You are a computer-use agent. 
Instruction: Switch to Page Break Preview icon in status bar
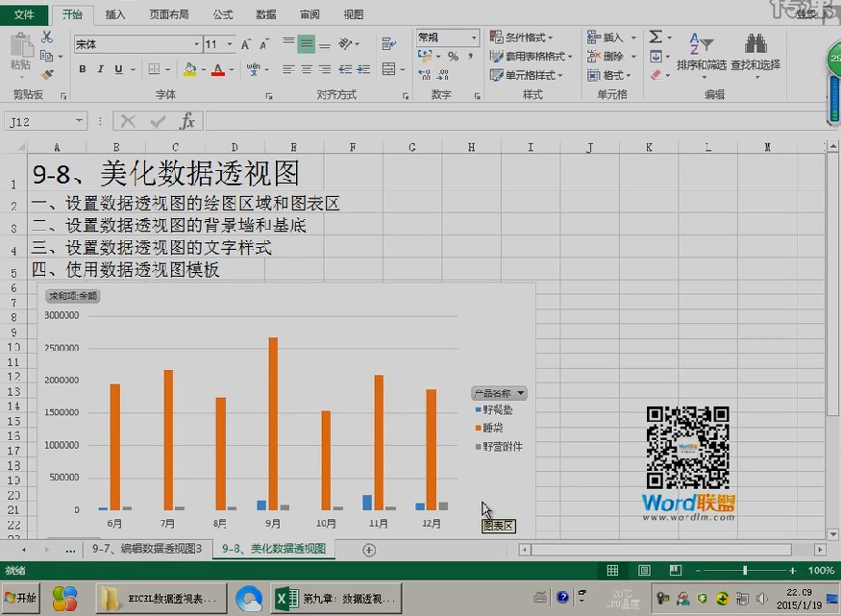click(x=676, y=571)
